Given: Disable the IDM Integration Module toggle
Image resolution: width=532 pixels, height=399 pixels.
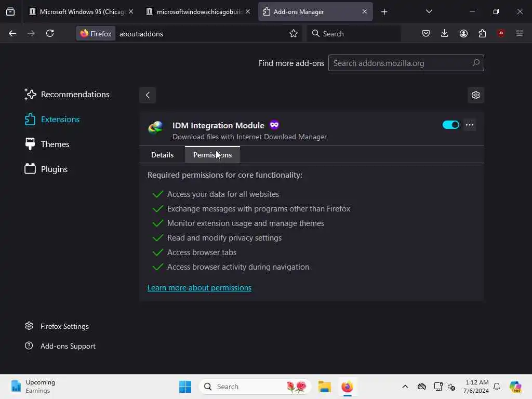Looking at the screenshot, I should 450,125.
